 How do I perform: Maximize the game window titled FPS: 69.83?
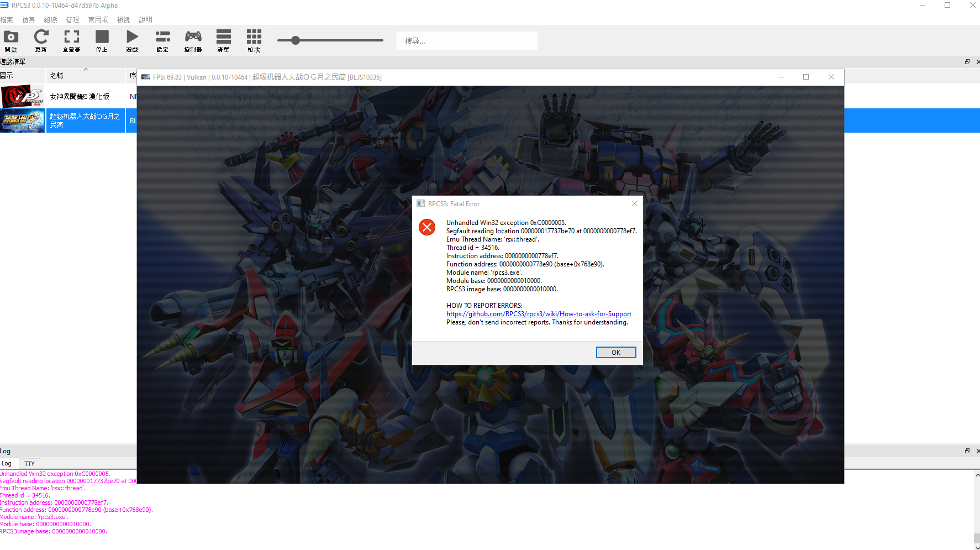click(x=806, y=77)
